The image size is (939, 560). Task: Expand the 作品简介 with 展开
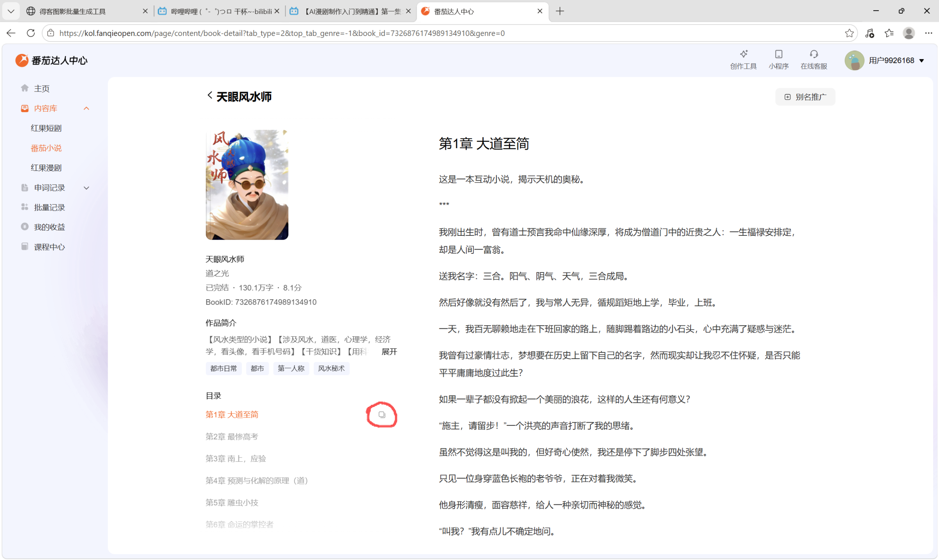point(389,352)
